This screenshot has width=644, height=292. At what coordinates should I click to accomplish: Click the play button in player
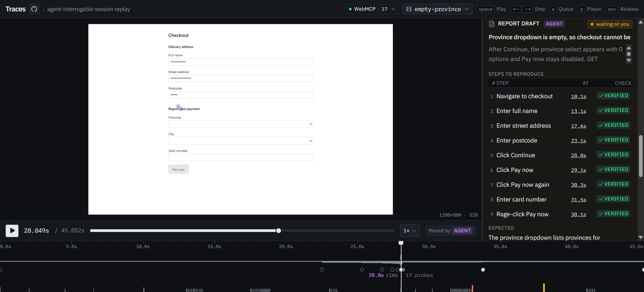pyautogui.click(x=12, y=230)
